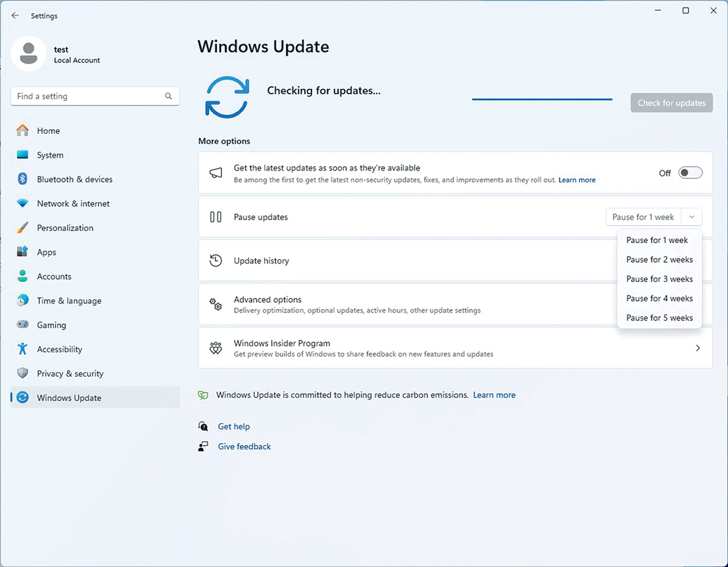Click the Update history clock icon

coord(216,261)
